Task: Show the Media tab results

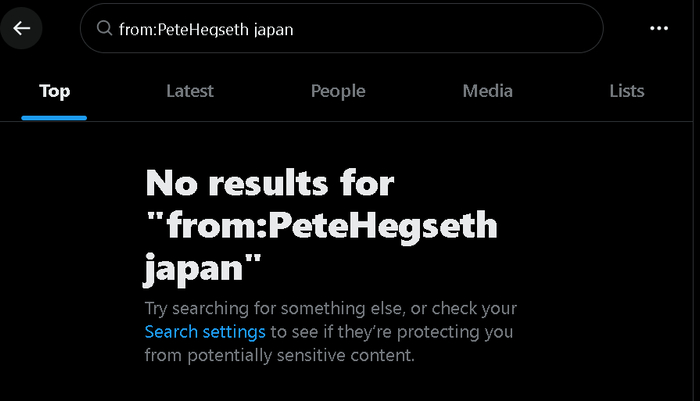Action: tap(488, 91)
